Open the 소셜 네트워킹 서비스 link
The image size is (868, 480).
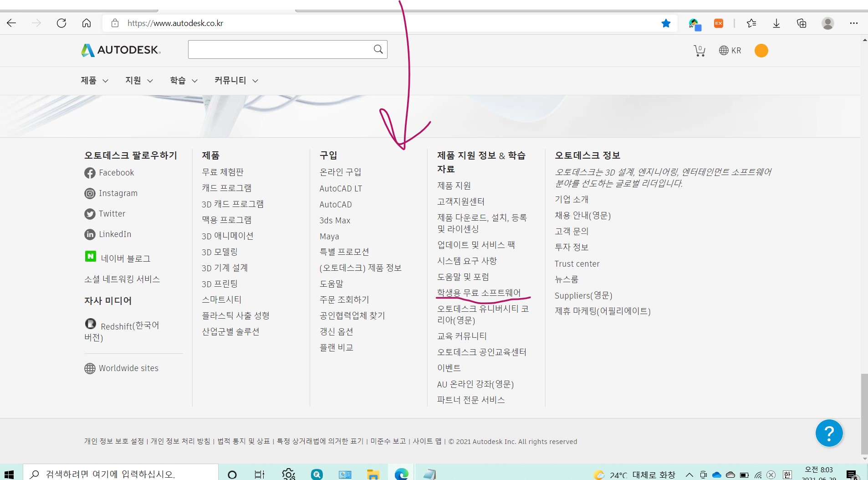pyautogui.click(x=122, y=279)
